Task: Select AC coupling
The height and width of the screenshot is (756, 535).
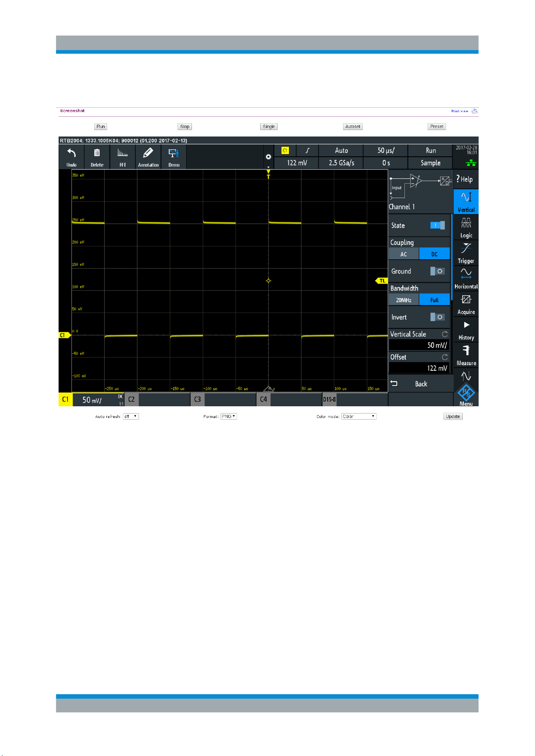Action: [404, 254]
